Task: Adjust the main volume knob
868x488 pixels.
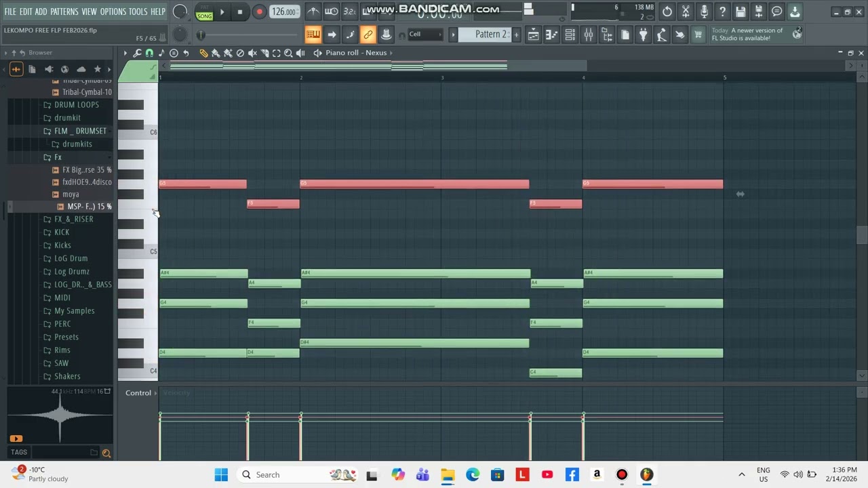Action: (x=180, y=12)
